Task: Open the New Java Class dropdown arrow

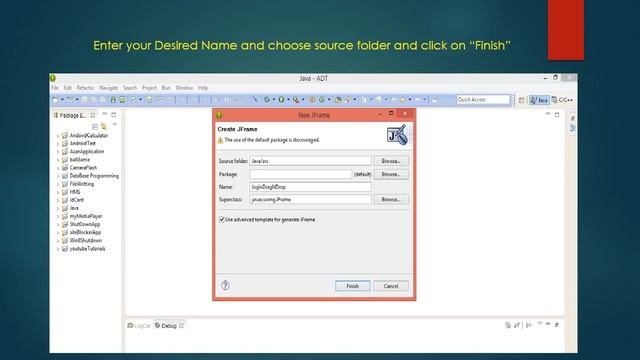Action: click(329, 100)
